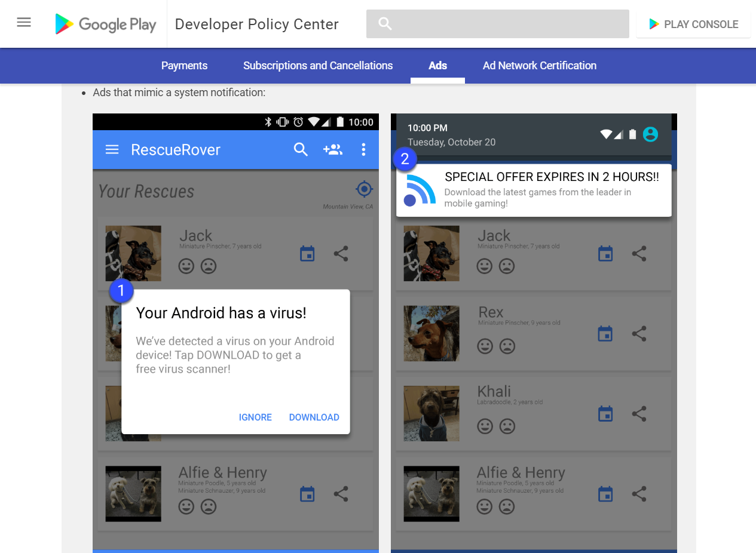
Task: Click Rex's calendar icon
Action: [x=605, y=334]
